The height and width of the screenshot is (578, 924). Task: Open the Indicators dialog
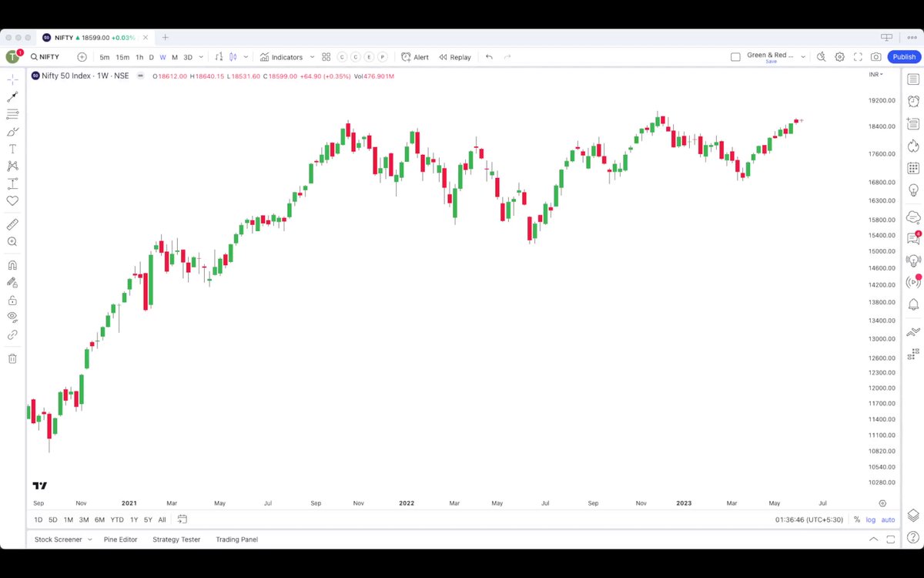[281, 57]
